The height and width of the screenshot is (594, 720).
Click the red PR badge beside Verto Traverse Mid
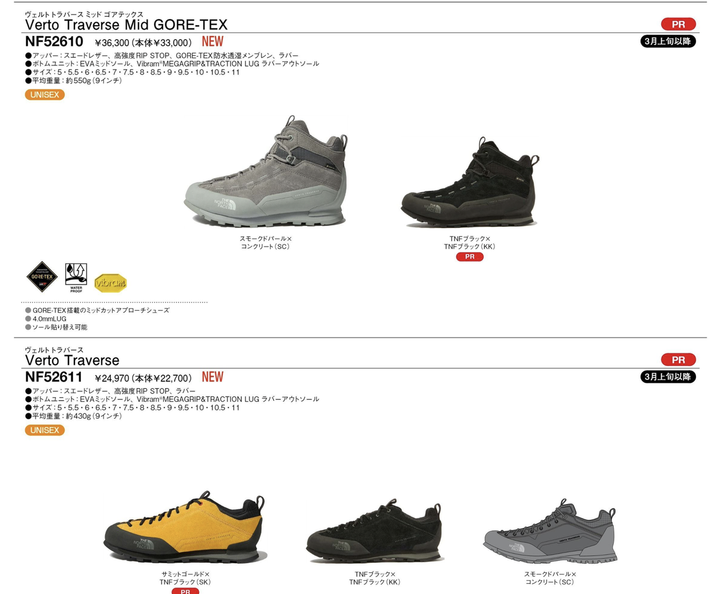coord(678,24)
